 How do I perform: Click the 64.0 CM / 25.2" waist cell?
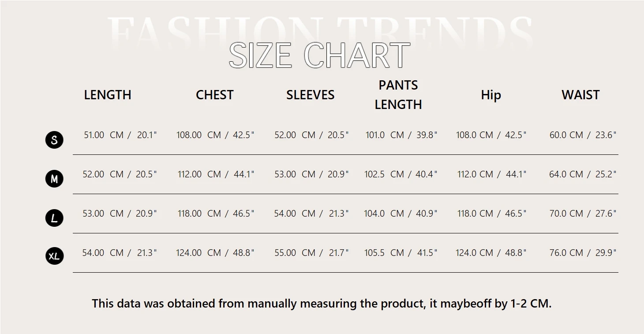click(583, 174)
